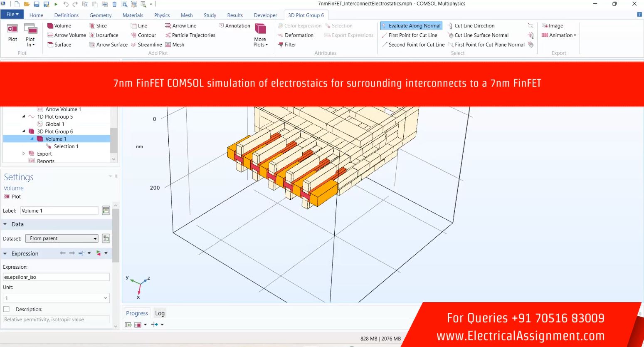
Task: Open the File menu
Action: pos(12,15)
